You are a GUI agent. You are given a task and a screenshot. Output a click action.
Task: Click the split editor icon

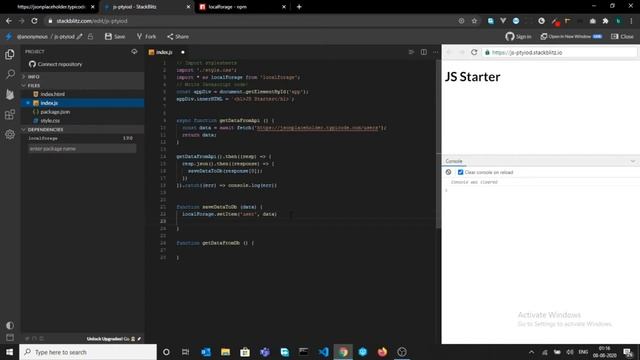point(424,52)
